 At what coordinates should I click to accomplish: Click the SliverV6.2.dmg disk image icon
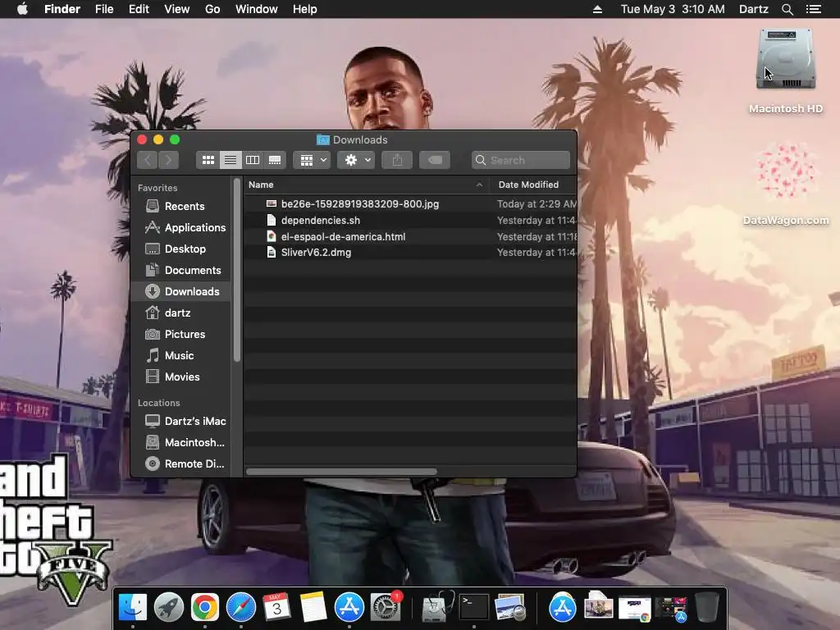click(x=271, y=253)
